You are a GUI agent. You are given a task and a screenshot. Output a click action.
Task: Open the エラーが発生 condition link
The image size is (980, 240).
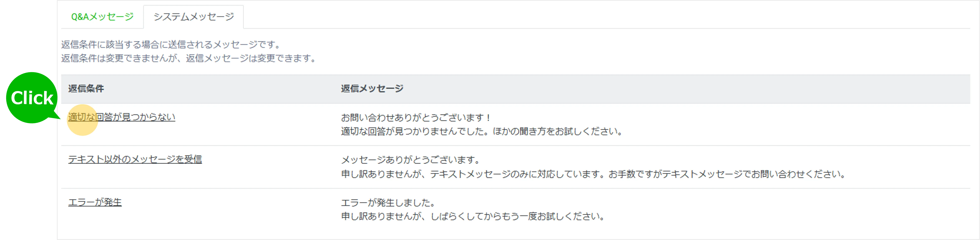tap(95, 202)
